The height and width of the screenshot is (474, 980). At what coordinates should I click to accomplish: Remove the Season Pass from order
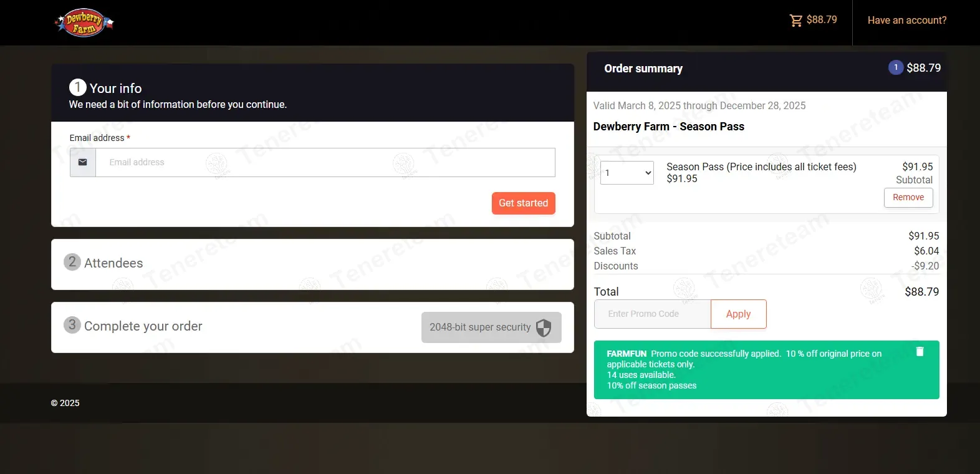pos(908,198)
